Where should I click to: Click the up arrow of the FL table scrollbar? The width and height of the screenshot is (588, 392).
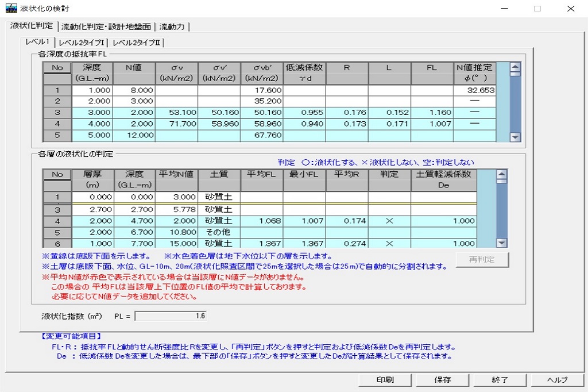(x=515, y=67)
